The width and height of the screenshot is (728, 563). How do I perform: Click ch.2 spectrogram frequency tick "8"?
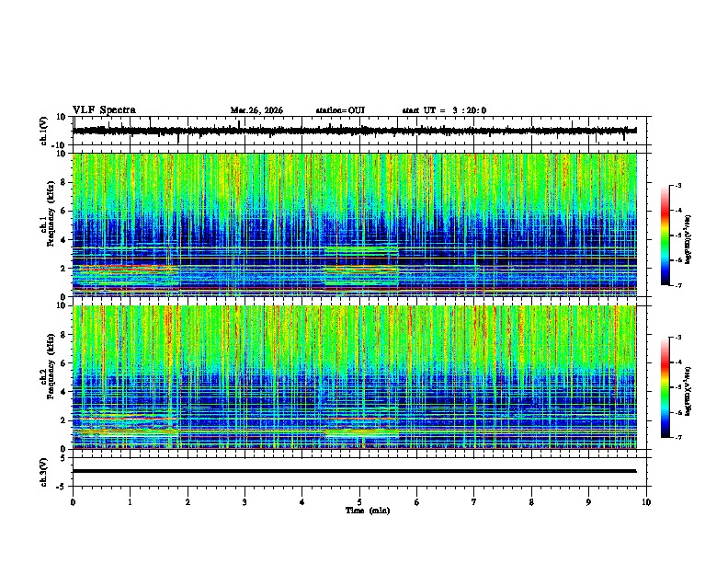point(63,335)
